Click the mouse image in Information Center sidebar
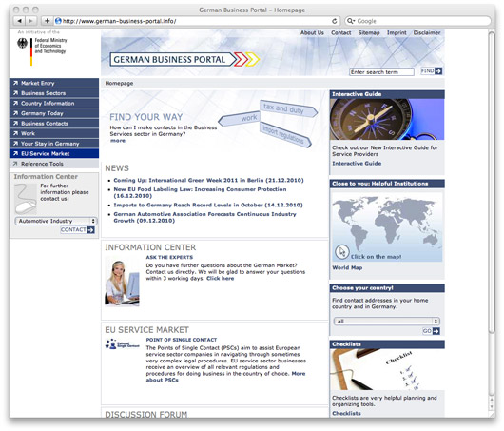This screenshot has height=431, width=504. [x=26, y=199]
